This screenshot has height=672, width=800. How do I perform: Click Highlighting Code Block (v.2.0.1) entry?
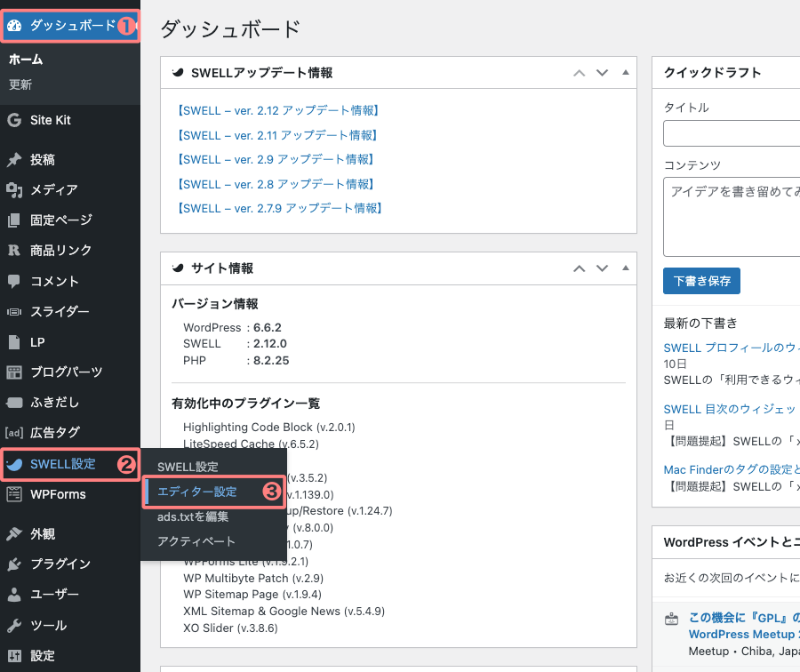coord(268,427)
